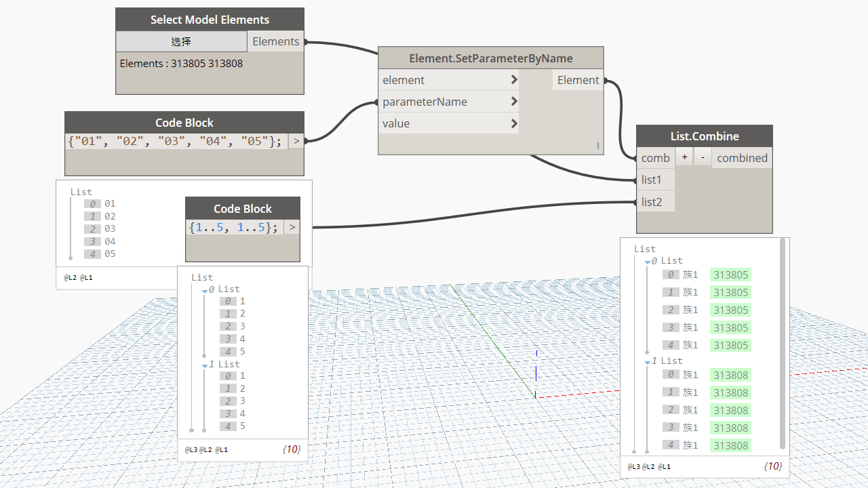Open the chevron beside the value input port
The height and width of the screenshot is (488, 868).
pos(514,123)
